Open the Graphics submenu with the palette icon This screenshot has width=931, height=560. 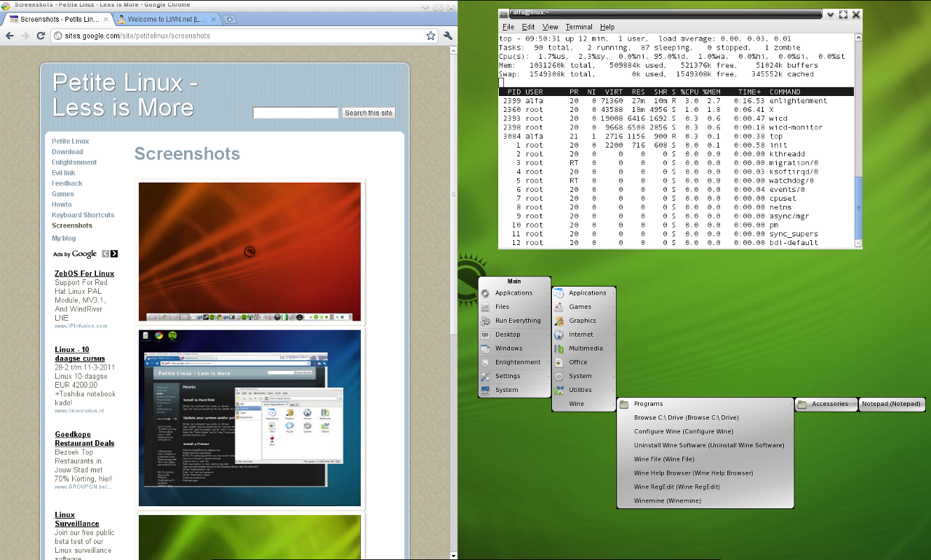(x=583, y=321)
